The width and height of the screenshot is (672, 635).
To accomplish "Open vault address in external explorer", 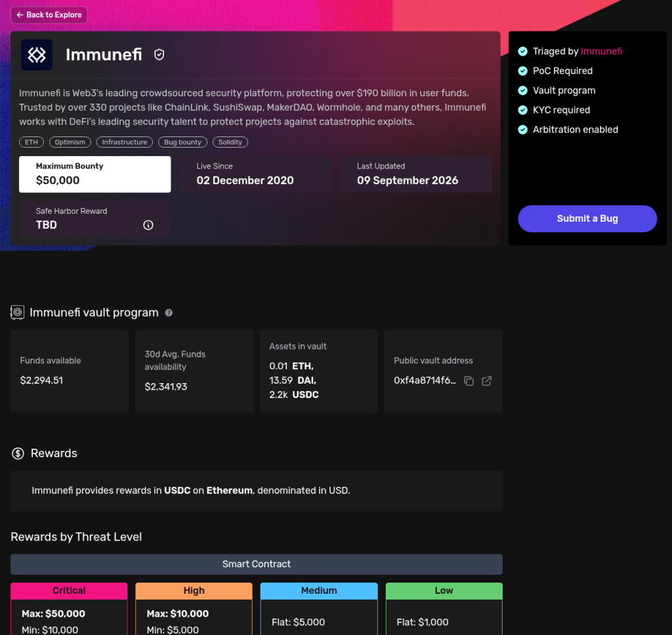I will (x=486, y=381).
